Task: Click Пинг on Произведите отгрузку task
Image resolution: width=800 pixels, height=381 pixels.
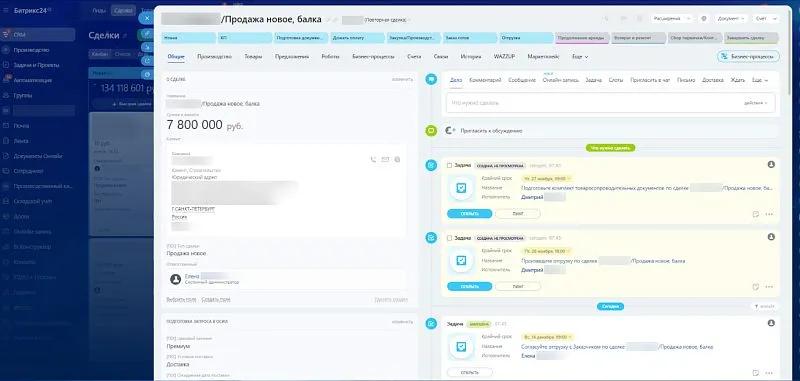Action: tap(517, 287)
